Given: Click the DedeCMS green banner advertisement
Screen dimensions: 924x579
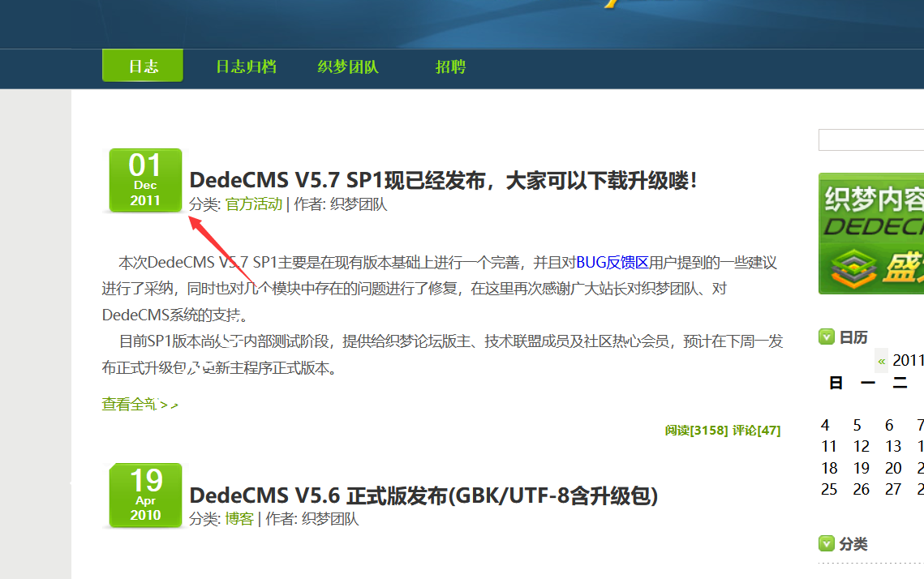Looking at the screenshot, I should [876, 234].
